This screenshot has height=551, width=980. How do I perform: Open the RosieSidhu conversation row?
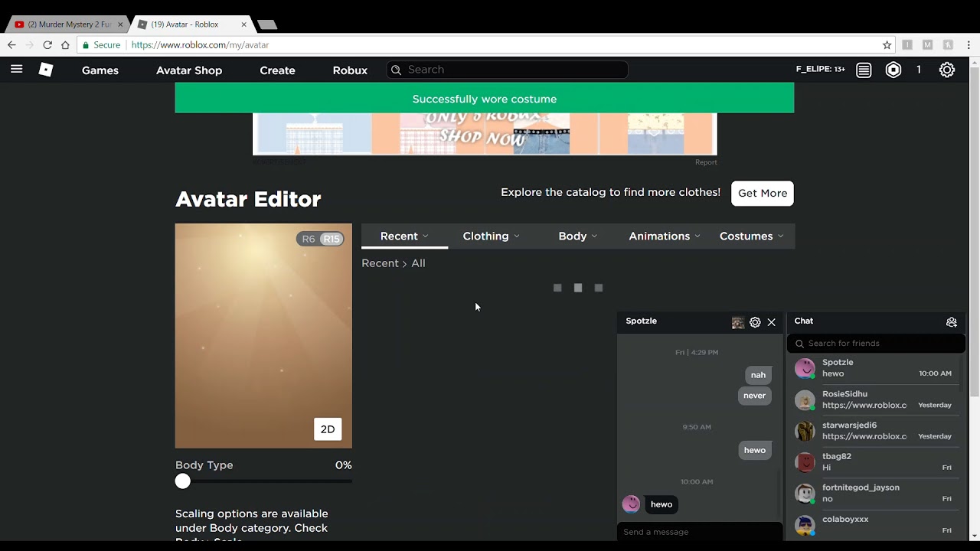click(x=876, y=399)
